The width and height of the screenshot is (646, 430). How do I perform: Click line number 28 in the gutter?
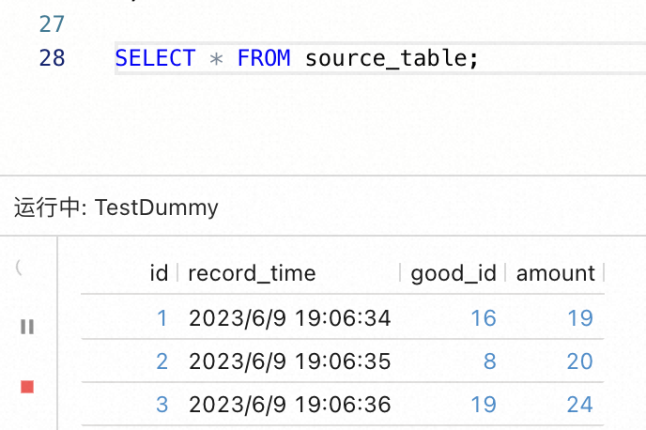coord(51,58)
